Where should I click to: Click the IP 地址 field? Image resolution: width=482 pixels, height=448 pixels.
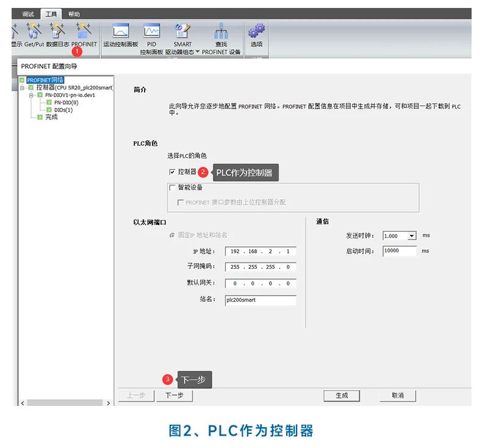[x=261, y=251]
